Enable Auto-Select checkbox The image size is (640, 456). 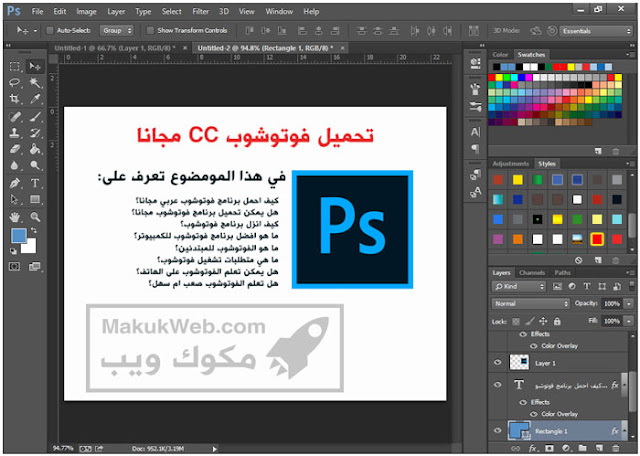click(50, 31)
